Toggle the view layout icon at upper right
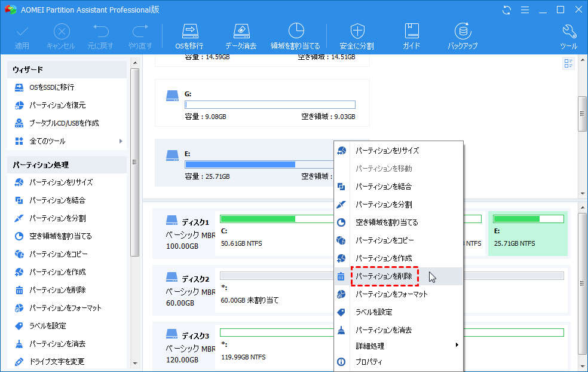The image size is (588, 372). coord(568,63)
